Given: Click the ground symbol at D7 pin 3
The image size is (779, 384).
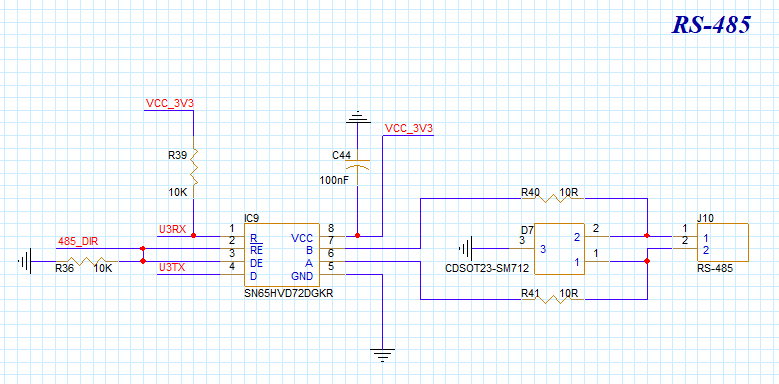Looking at the screenshot, I should [x=466, y=248].
